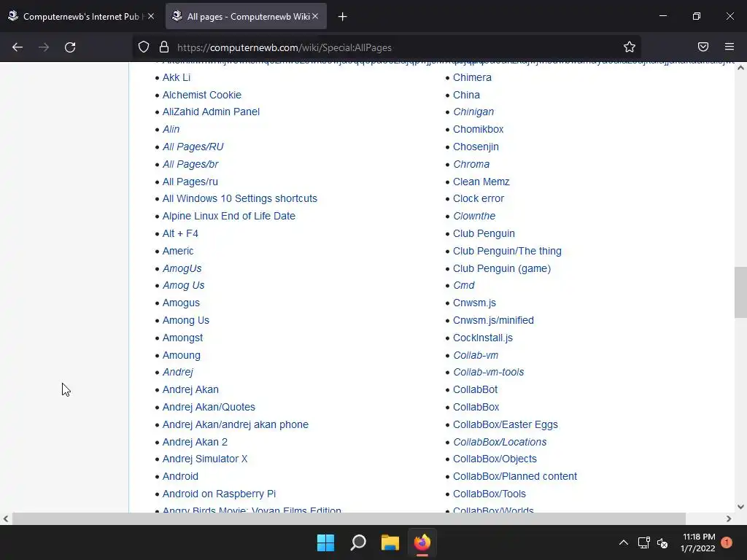Screen dimensions: 747x560
Task: Open Alpine Linux End of Life Date
Action: coord(228,216)
